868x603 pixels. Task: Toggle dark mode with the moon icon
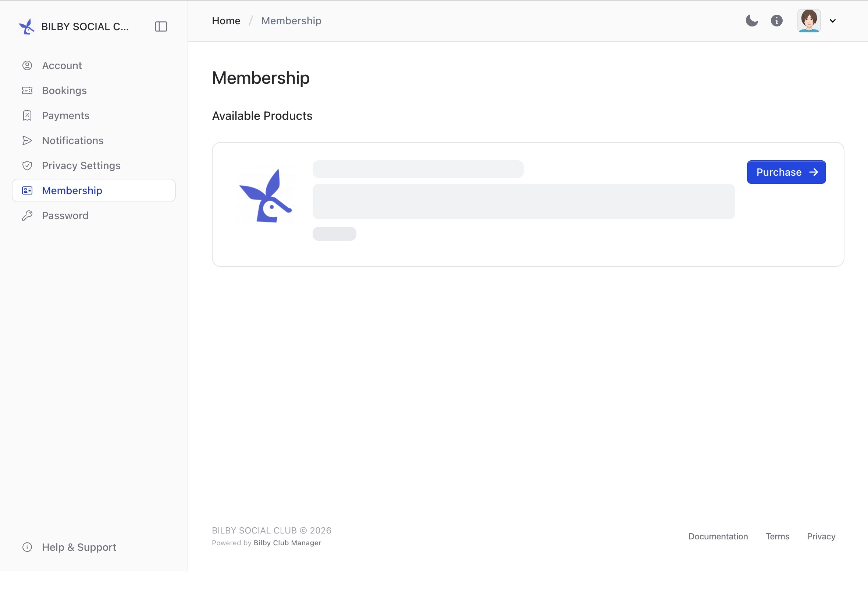pyautogui.click(x=752, y=20)
